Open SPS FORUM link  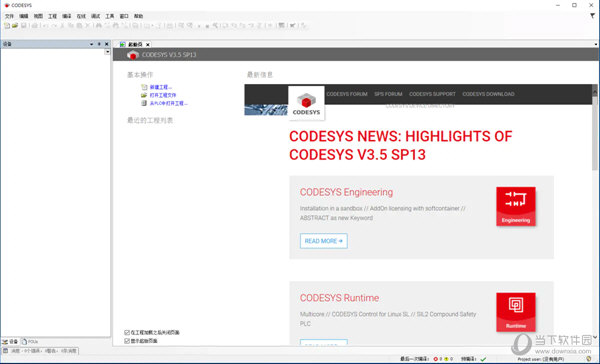tap(388, 94)
